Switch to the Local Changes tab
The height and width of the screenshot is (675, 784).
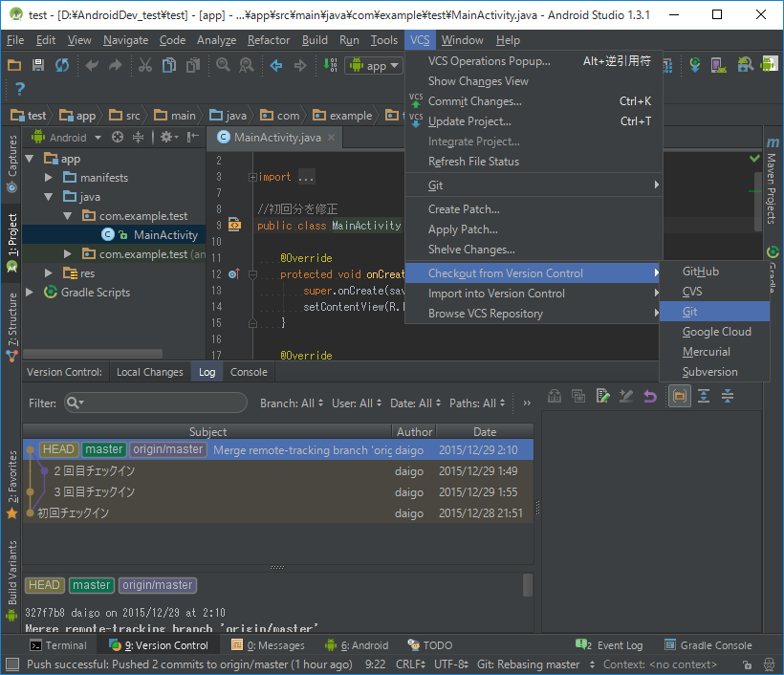point(149,372)
